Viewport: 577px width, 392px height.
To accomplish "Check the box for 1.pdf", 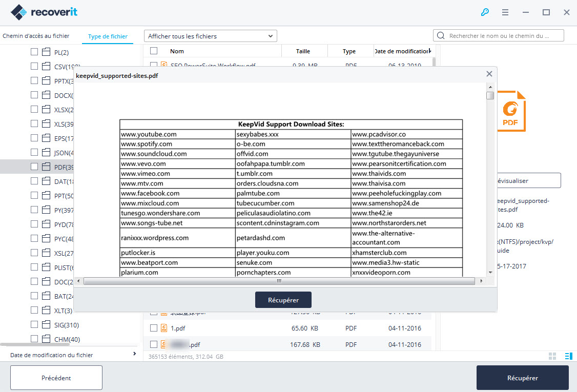I will [154, 328].
